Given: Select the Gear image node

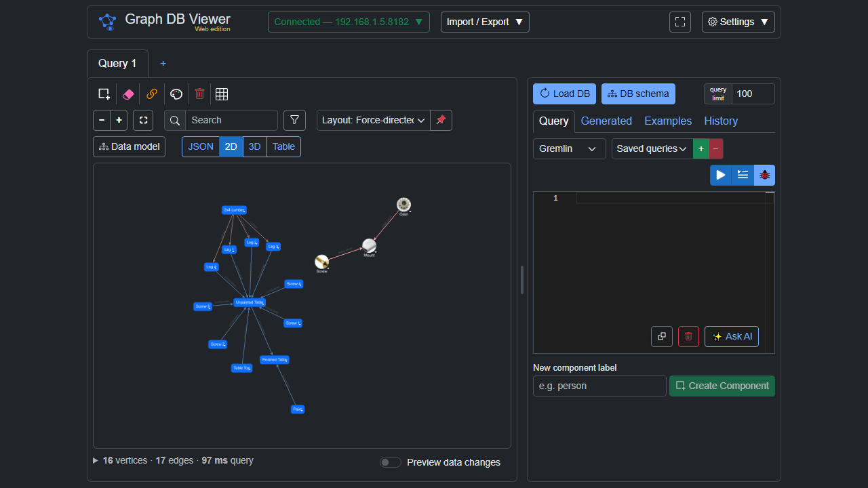Looking at the screenshot, I should pos(404,205).
